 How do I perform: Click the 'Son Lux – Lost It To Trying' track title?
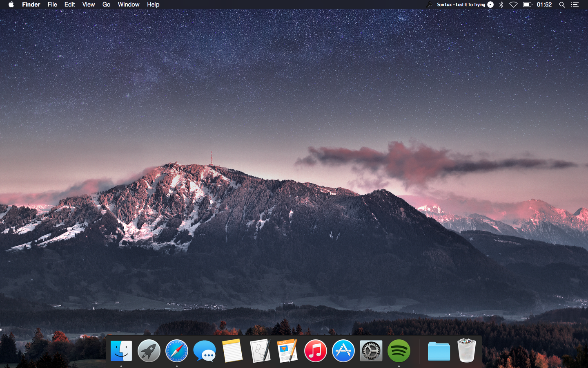coord(461,4)
